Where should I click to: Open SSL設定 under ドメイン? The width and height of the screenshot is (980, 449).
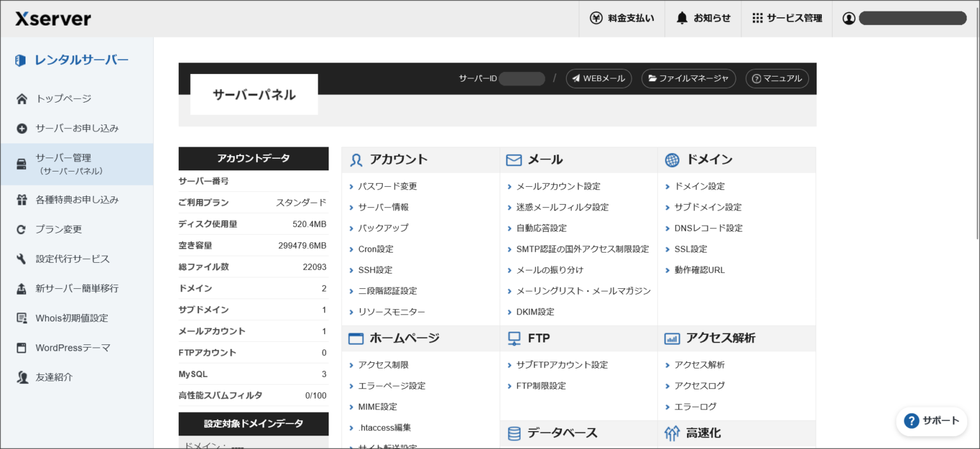[690, 249]
